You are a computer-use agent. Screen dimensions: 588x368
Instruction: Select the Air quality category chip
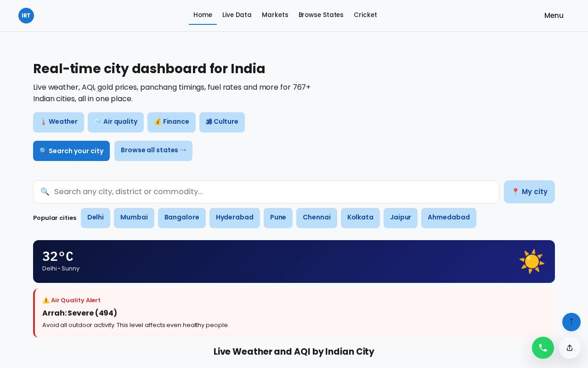click(x=116, y=122)
